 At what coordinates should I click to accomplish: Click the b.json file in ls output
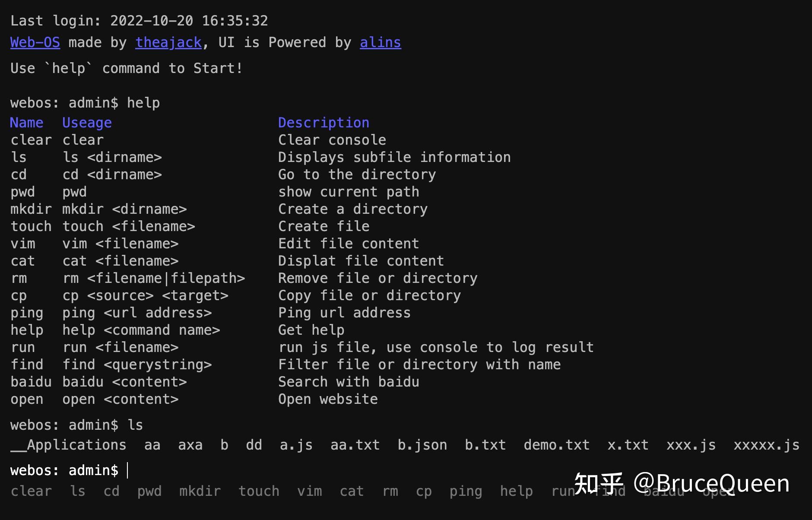coord(422,445)
